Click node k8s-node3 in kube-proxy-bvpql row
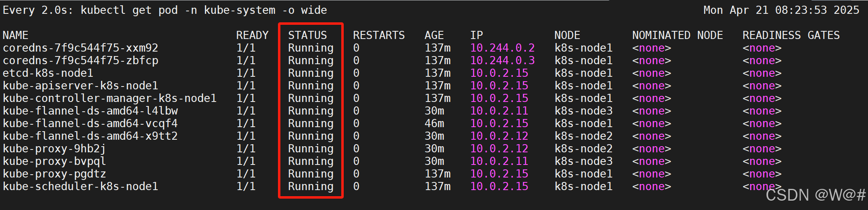The height and width of the screenshot is (210, 868). click(x=584, y=161)
